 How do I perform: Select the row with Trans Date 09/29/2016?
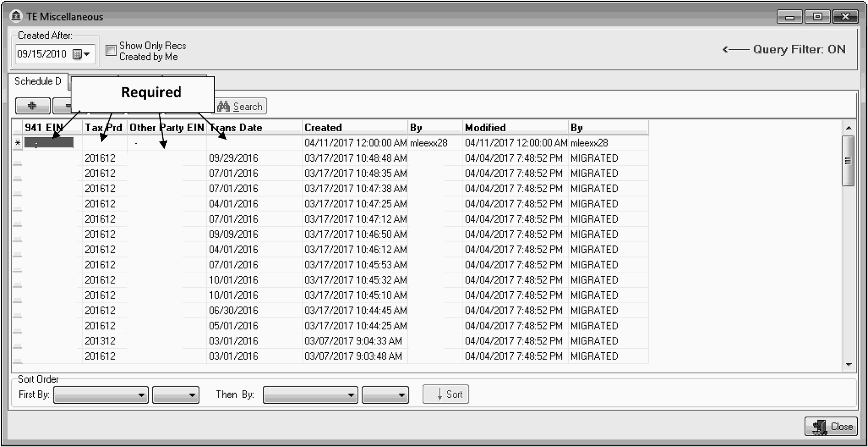(18, 158)
